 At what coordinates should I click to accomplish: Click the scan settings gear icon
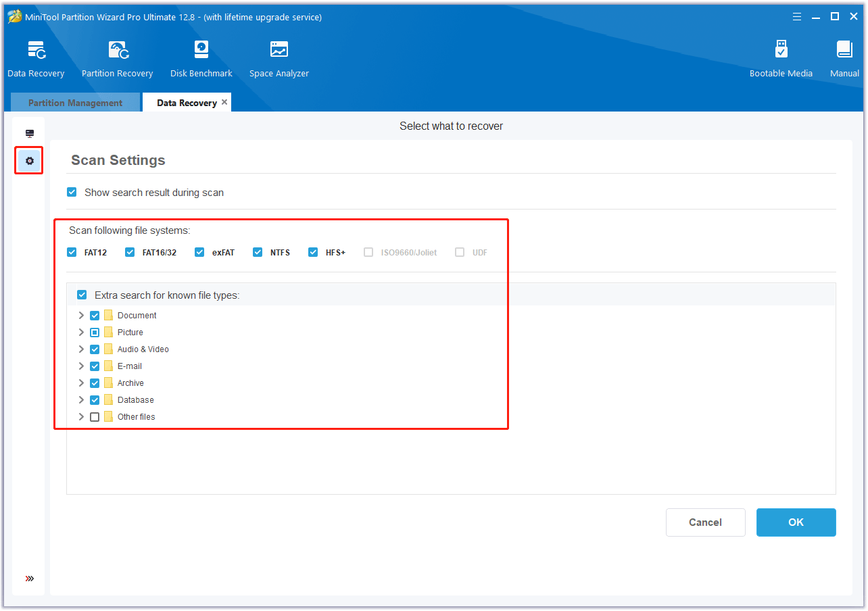point(29,161)
